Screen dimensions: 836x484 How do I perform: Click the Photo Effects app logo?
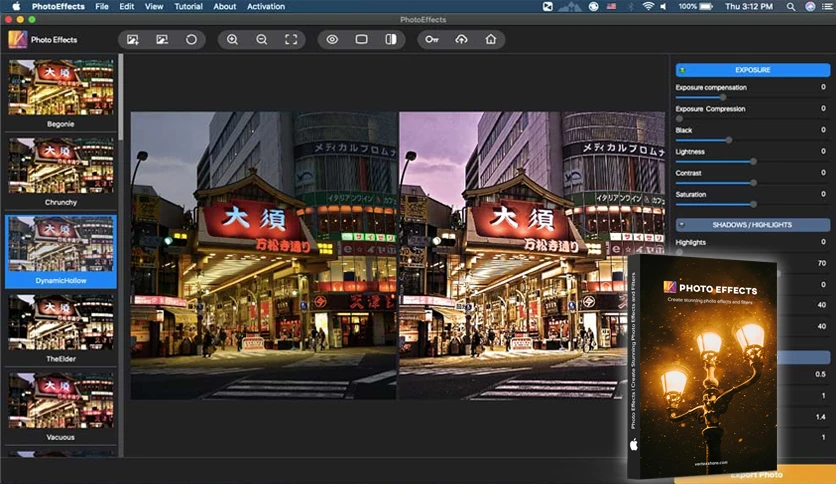coord(17,39)
